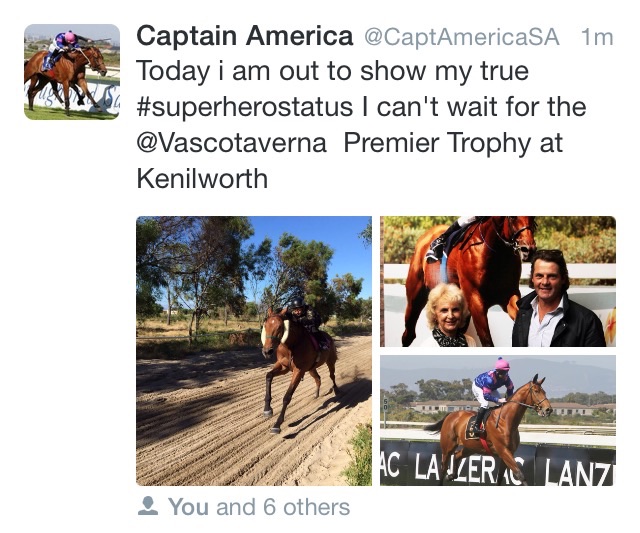Screen dimensions: 640x533
Task: Click the display name 'Captain America'
Action: tap(244, 37)
